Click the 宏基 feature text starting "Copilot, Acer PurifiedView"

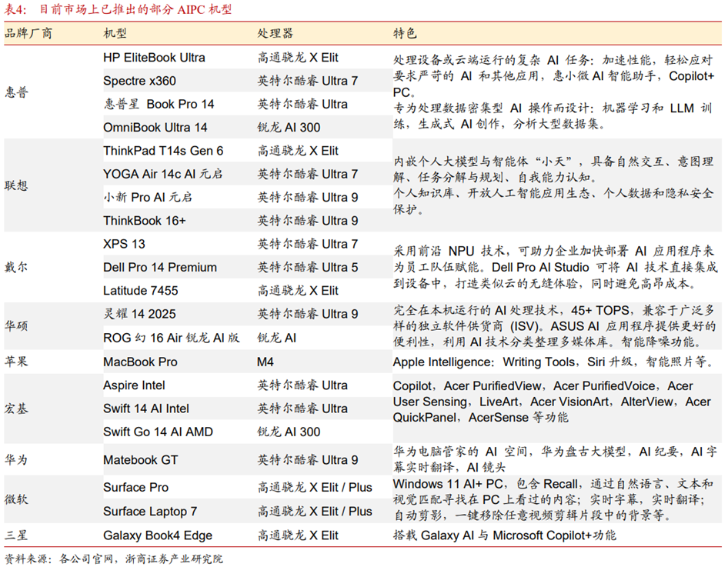pos(552,402)
